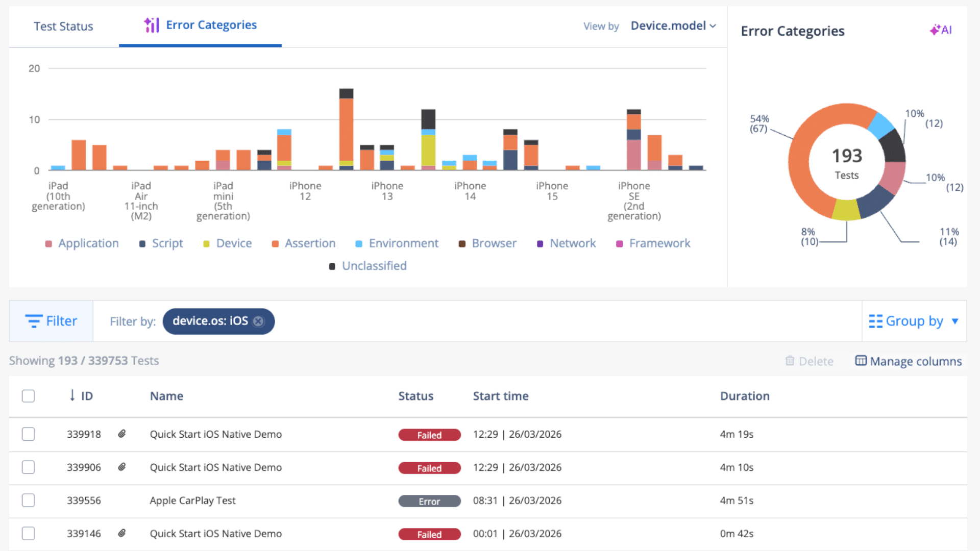Toggle the Unclassified legend entry
Viewport: 980px width, 551px height.
tap(368, 266)
